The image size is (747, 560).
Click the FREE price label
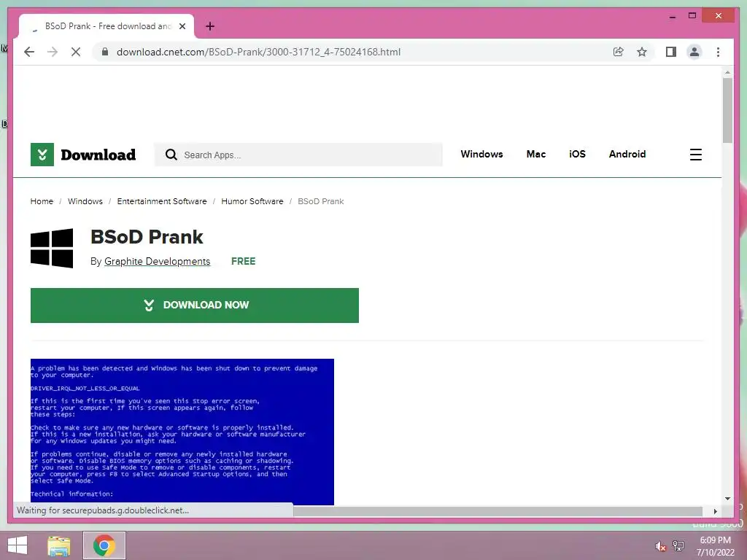[243, 261]
